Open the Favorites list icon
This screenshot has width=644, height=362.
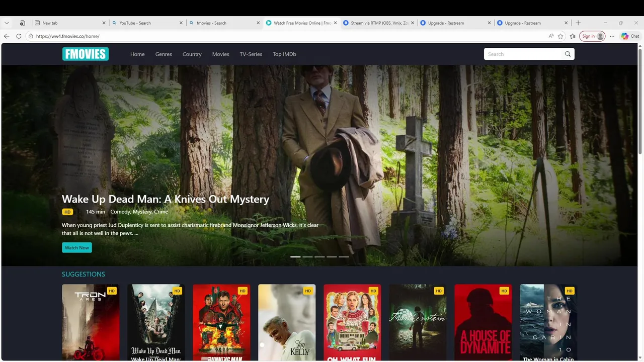pos(573,36)
